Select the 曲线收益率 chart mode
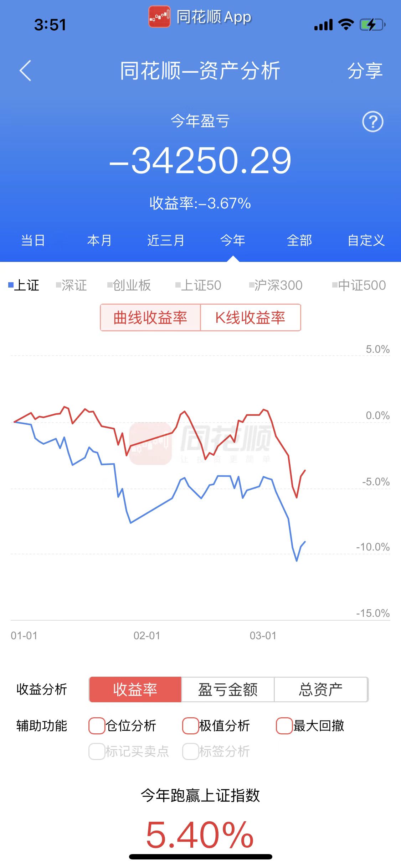 click(150, 317)
